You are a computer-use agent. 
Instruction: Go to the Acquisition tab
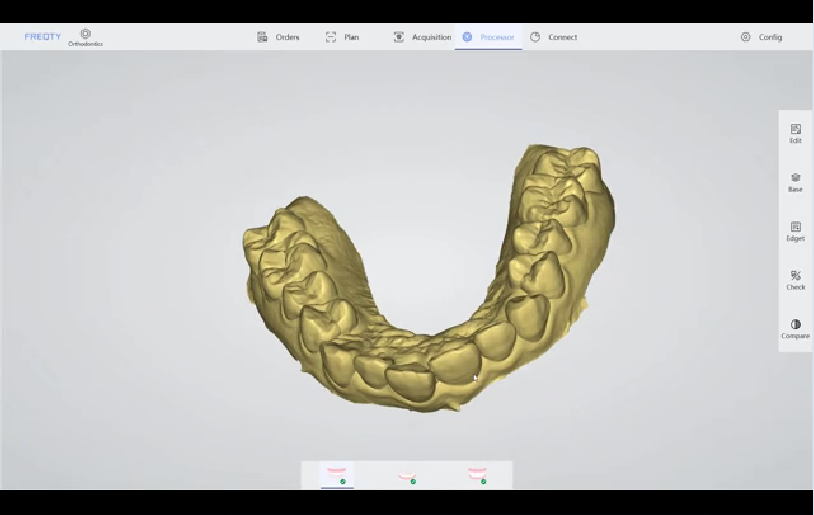[431, 37]
